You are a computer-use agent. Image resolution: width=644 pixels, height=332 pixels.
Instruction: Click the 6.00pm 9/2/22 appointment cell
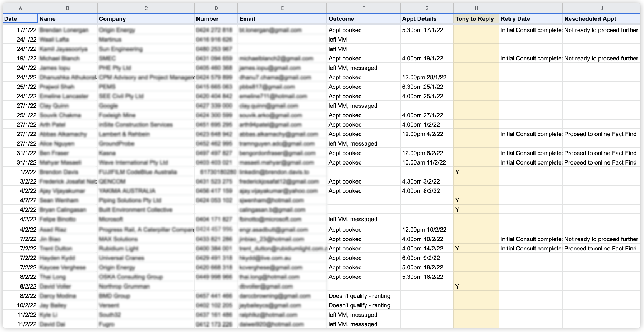[427, 258]
